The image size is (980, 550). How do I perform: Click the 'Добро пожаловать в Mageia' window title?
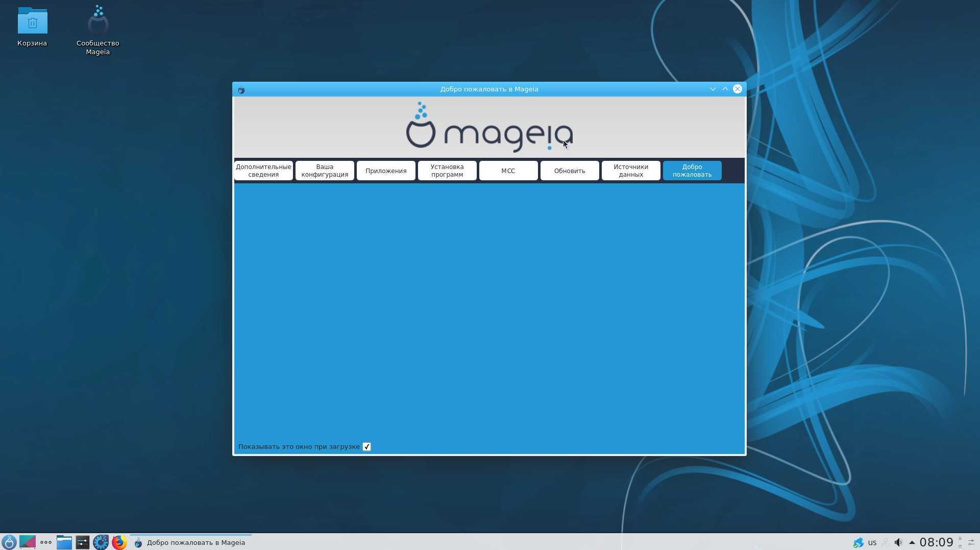pos(489,89)
